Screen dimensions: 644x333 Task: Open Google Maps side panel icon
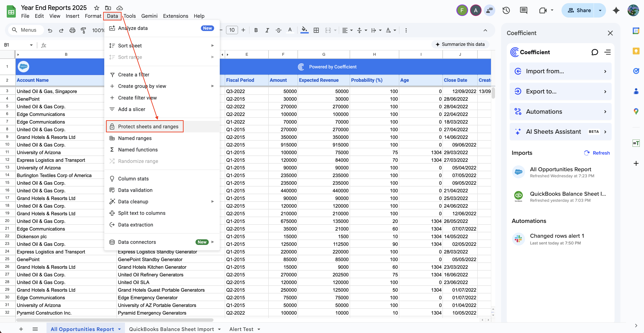pyautogui.click(x=636, y=111)
